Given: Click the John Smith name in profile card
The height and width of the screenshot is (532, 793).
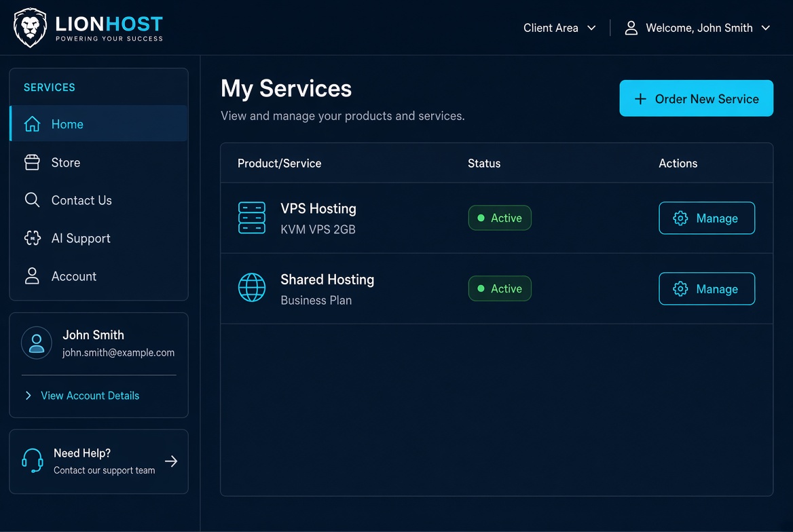Looking at the screenshot, I should pos(93,335).
